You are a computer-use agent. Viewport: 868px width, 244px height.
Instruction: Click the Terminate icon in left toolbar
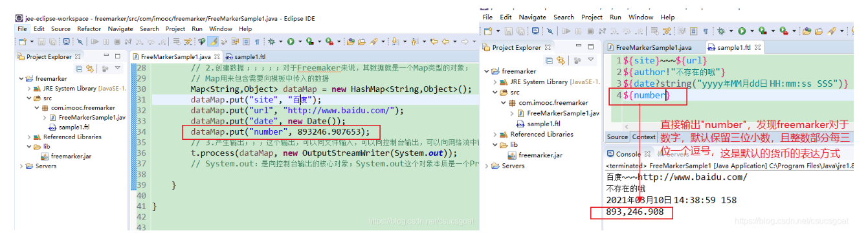point(117,41)
